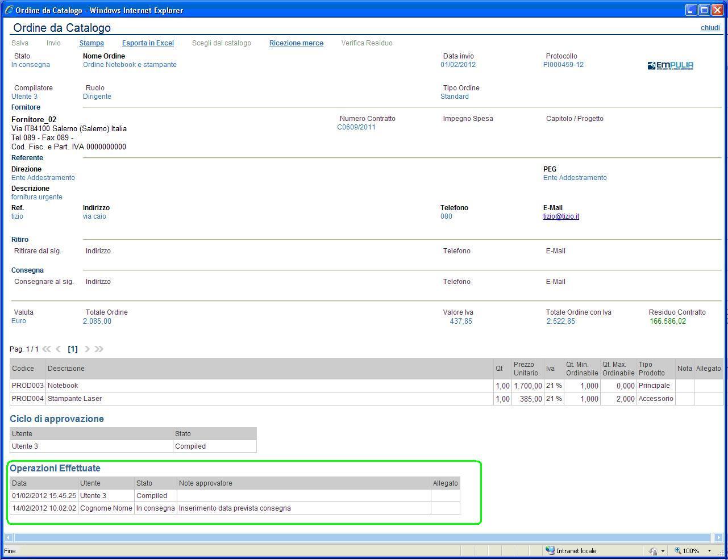Click Compiled state in Ciclo di approvazione
The height and width of the screenshot is (560, 728).
[215, 446]
